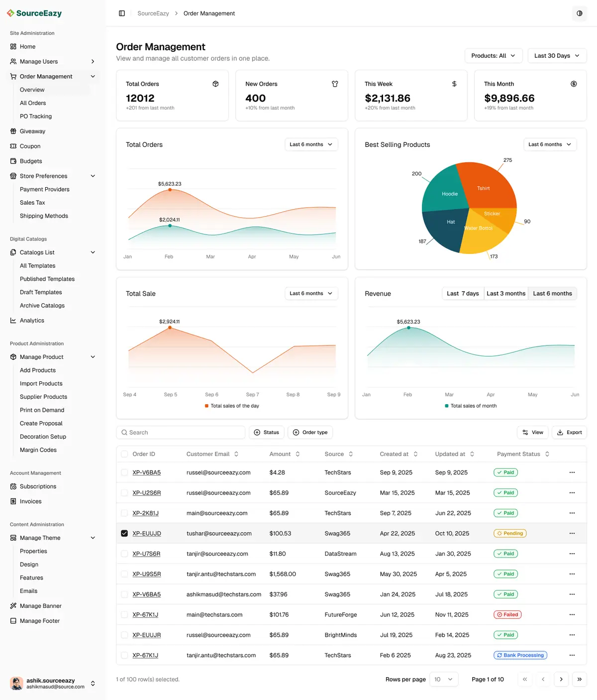The width and height of the screenshot is (597, 700).
Task: Select the Last 6 months revenue tab
Action: tap(552, 293)
